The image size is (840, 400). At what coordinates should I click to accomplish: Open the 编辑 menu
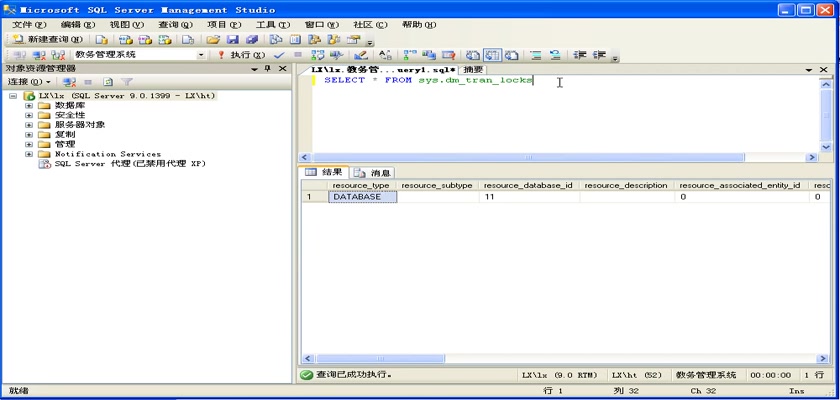click(78, 25)
